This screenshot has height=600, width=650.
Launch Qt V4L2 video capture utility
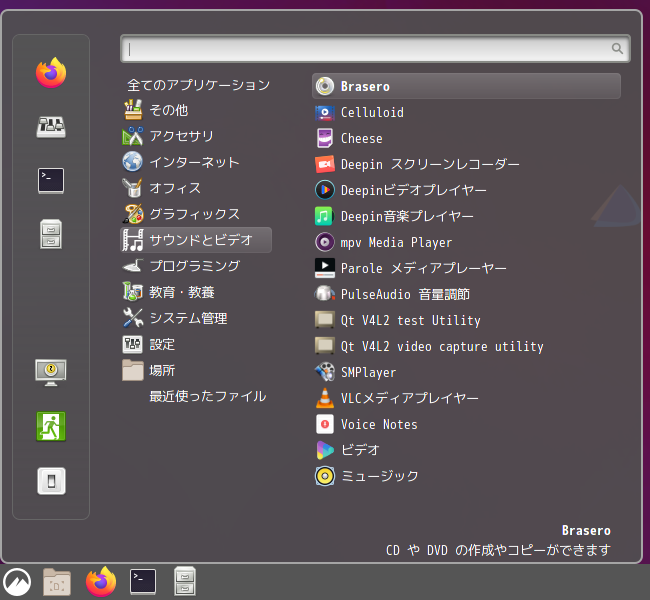pos(466,346)
